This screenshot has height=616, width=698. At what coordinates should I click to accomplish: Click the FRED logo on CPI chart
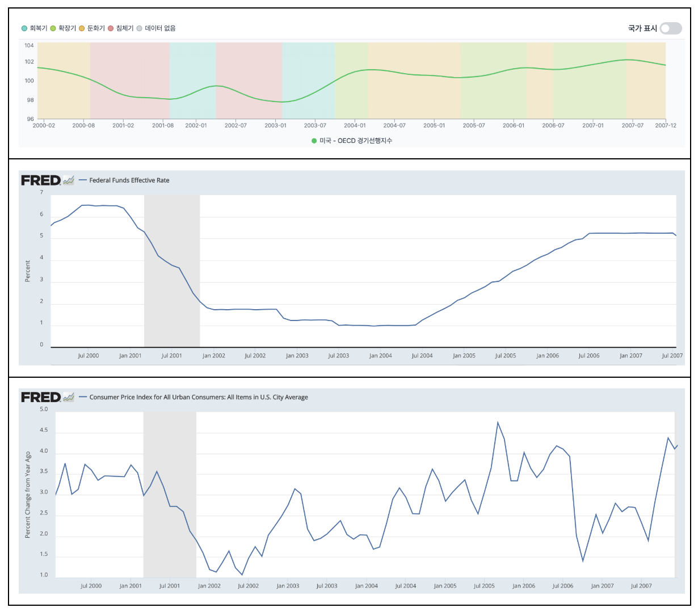point(40,397)
